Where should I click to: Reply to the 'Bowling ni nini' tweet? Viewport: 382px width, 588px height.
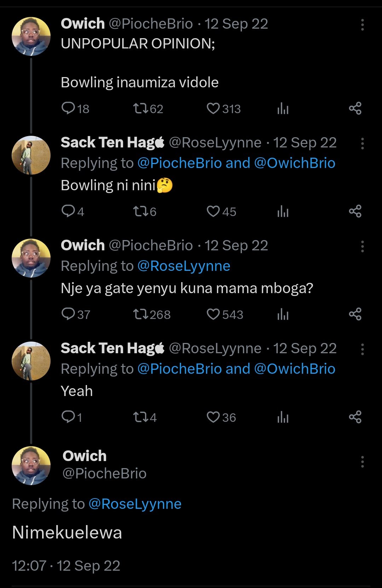pos(68,211)
